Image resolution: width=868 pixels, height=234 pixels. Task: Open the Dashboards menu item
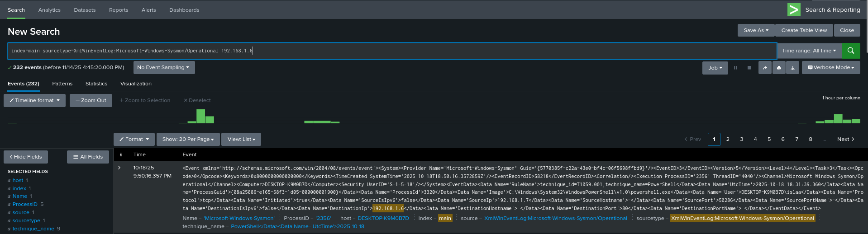click(184, 10)
